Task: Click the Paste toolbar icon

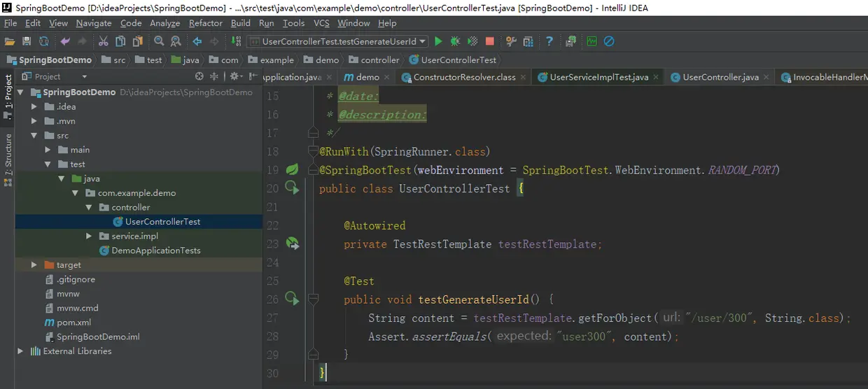Action: point(138,42)
